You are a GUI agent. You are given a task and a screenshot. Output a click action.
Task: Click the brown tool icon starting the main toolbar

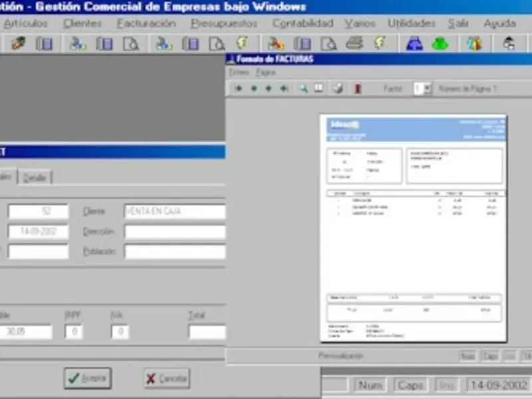[18, 44]
